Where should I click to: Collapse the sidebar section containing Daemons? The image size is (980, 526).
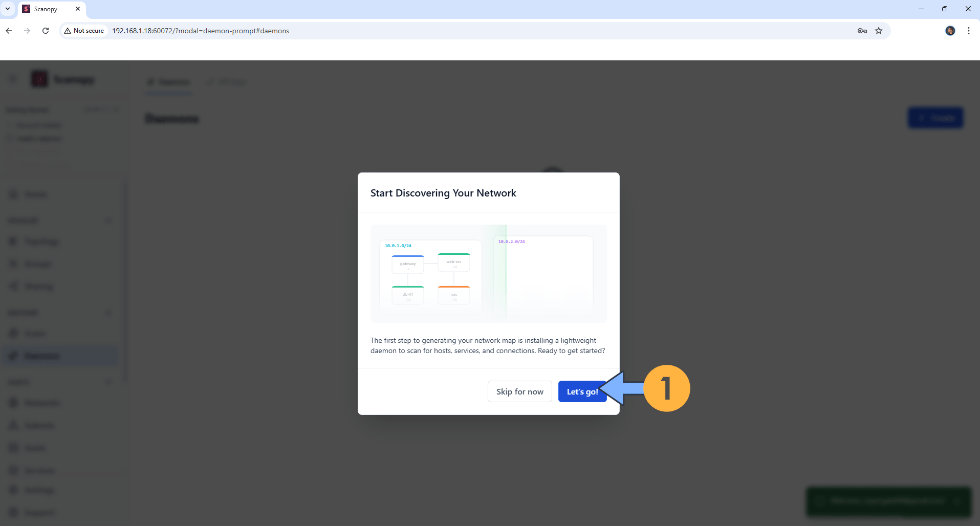[x=108, y=312]
